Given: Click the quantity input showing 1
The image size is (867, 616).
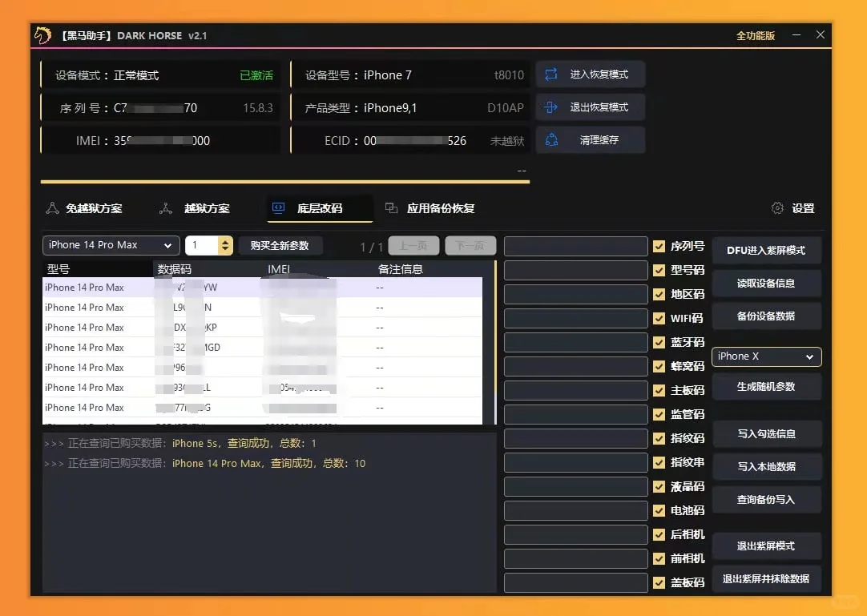Looking at the screenshot, I should click(x=203, y=245).
